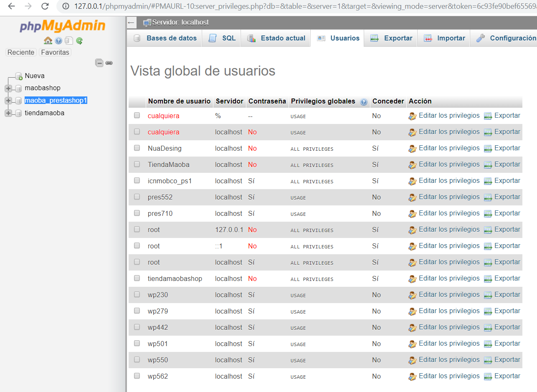View site information icon in the address bar
The image size is (537, 392).
(x=66, y=6)
